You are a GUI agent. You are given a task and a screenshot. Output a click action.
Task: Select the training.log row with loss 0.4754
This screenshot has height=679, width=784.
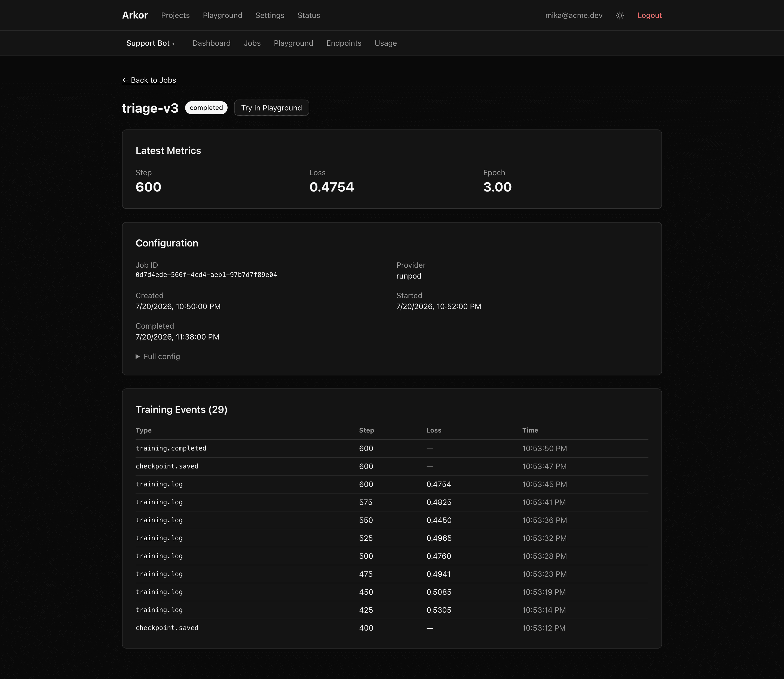pos(392,484)
